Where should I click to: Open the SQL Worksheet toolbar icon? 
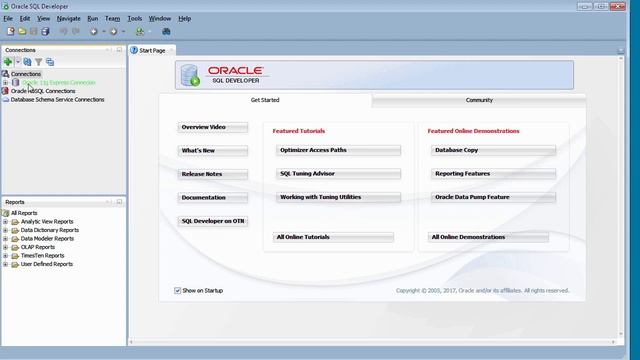pos(140,31)
